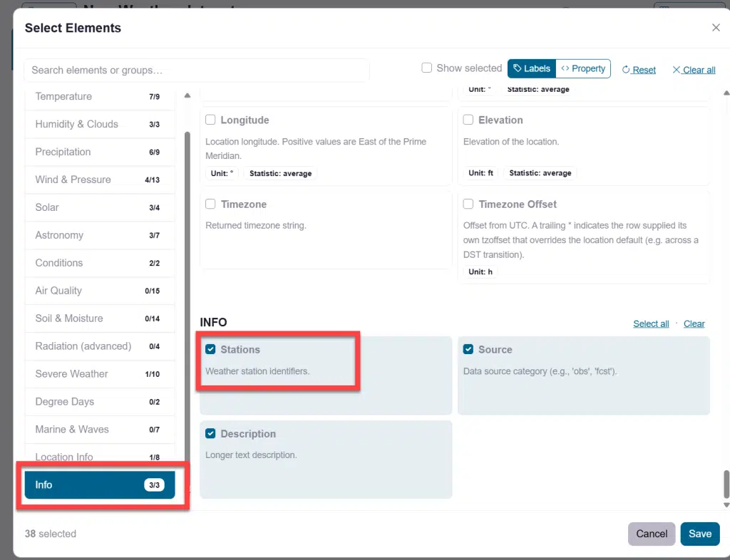Close the Select Elements dialog

tap(716, 28)
